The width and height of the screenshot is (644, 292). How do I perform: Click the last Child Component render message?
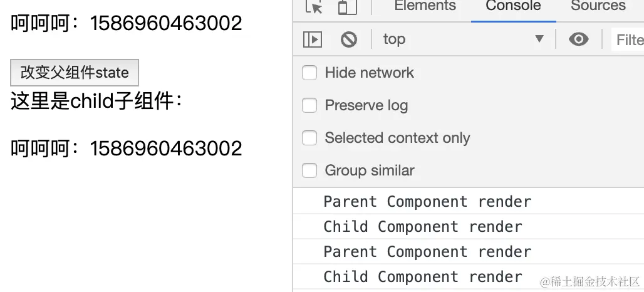423,276
